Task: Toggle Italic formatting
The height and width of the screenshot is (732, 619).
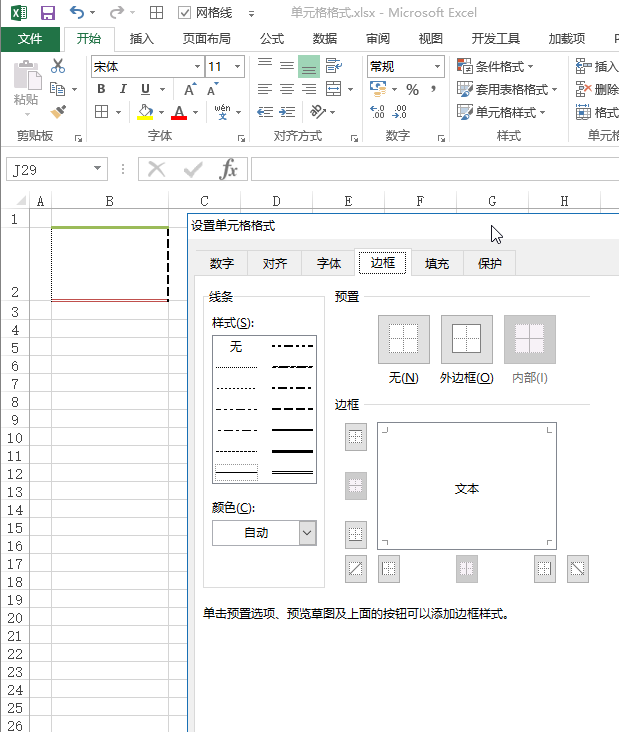Action: tap(124, 89)
